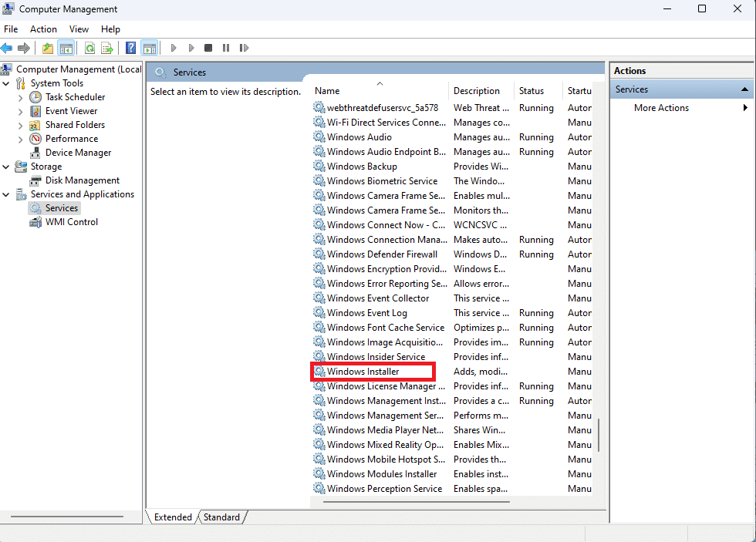Click the Restart Service icon
This screenshot has width=756, height=542.
coord(244,48)
